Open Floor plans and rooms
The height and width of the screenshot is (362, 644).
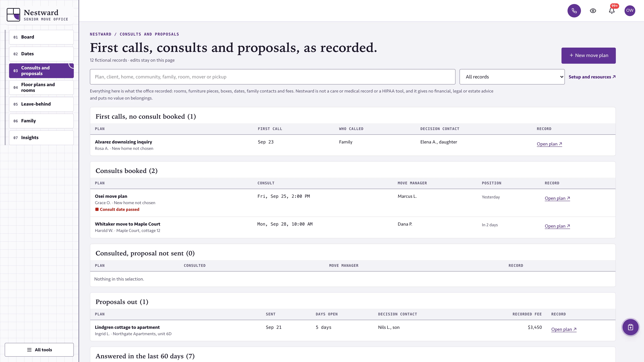click(x=41, y=87)
